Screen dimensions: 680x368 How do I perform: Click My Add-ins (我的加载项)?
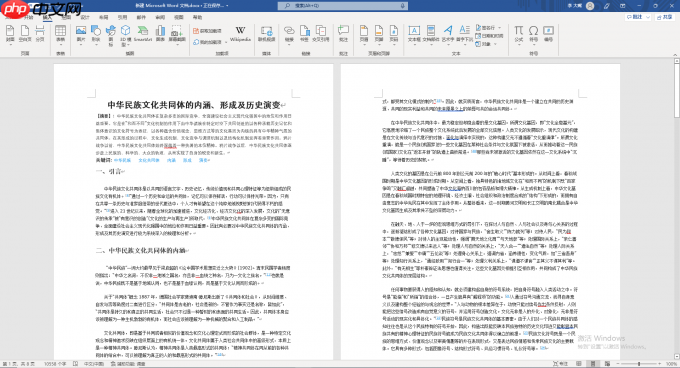point(207,42)
